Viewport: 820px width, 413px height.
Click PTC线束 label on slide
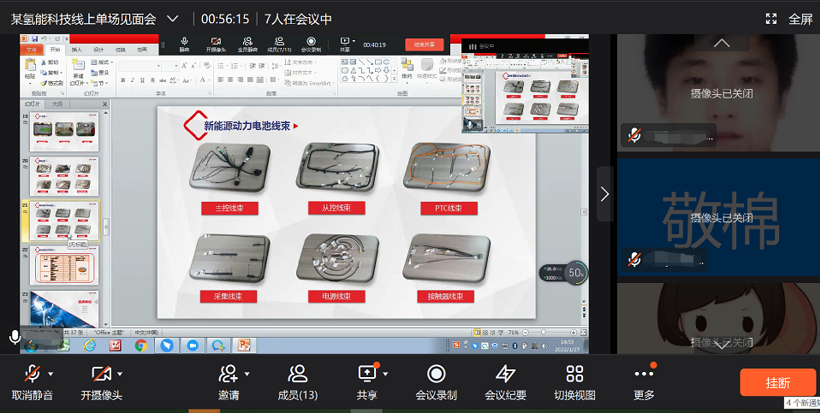click(x=449, y=208)
